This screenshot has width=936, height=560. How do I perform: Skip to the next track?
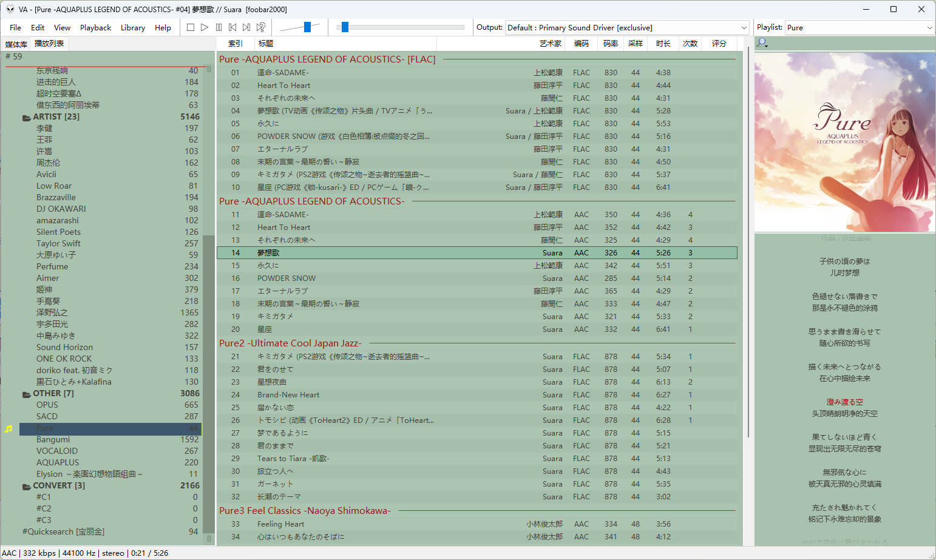point(246,27)
